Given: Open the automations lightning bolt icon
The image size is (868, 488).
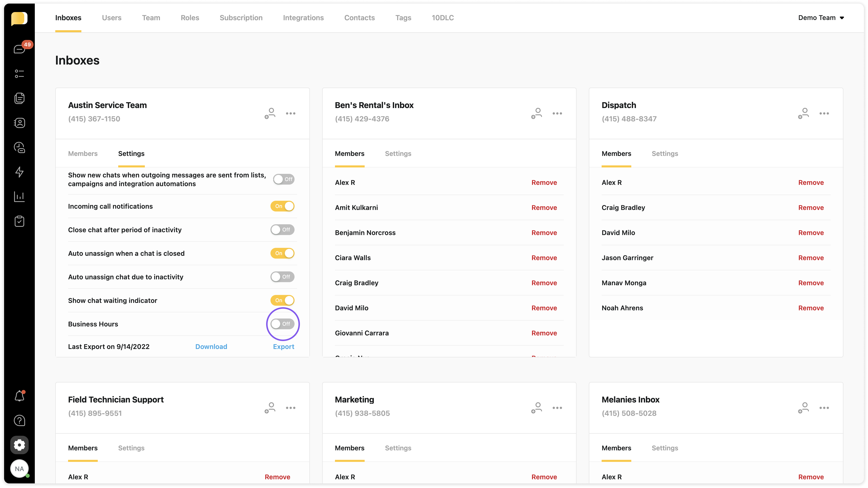Looking at the screenshot, I should (x=19, y=172).
